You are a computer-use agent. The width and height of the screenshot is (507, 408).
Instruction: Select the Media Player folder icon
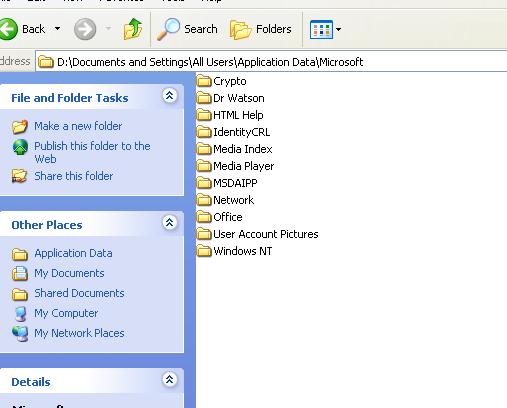coord(204,166)
